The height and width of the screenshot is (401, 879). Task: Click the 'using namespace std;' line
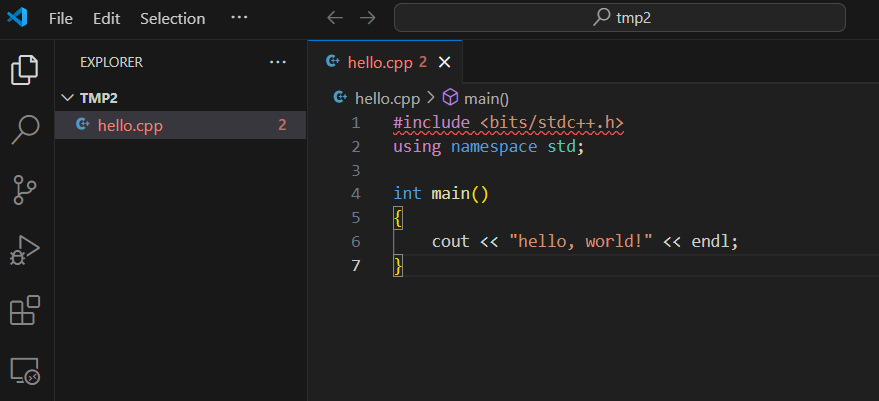[489, 147]
